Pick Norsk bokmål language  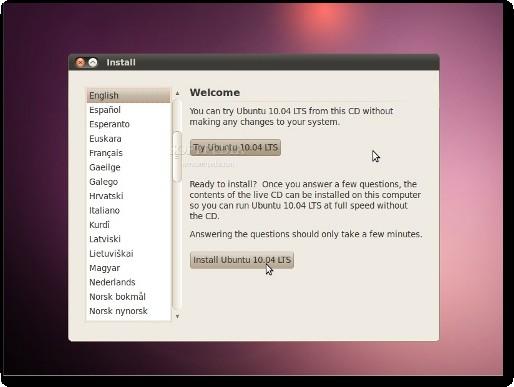click(128, 296)
